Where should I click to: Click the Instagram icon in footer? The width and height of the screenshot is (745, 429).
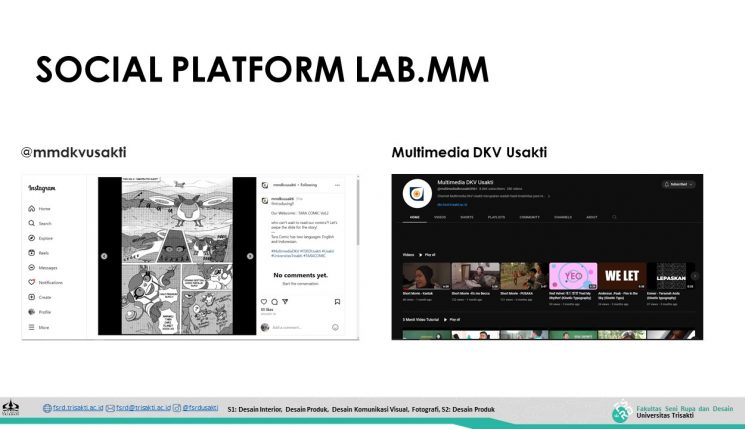click(x=177, y=408)
